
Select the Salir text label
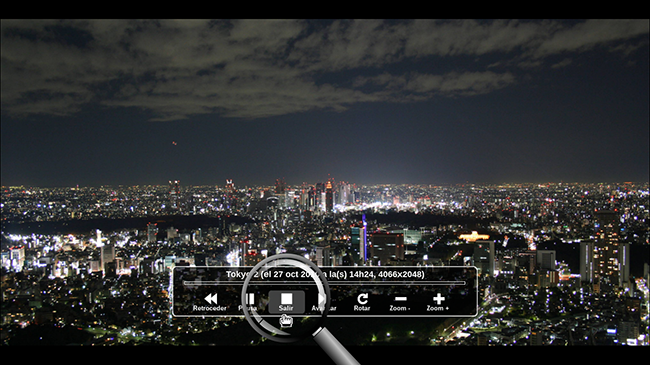[286, 308]
